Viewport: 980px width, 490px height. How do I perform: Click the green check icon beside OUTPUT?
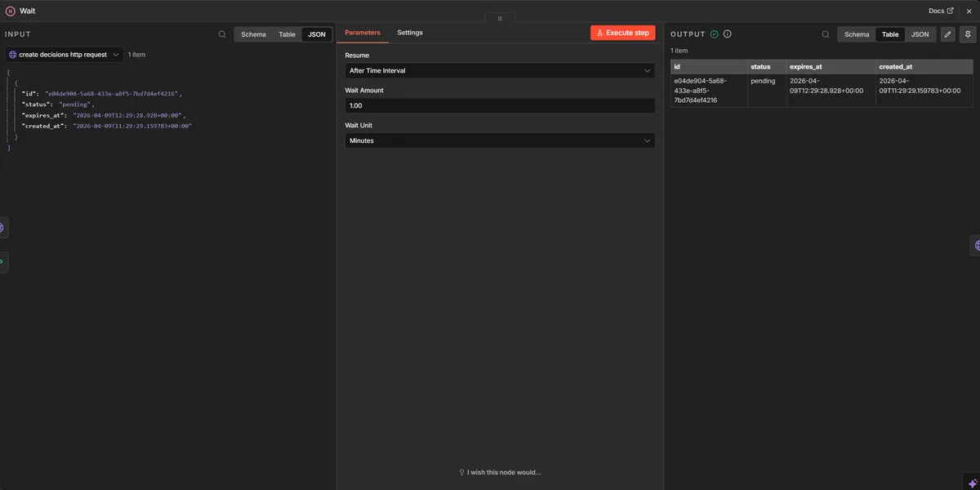[714, 33]
